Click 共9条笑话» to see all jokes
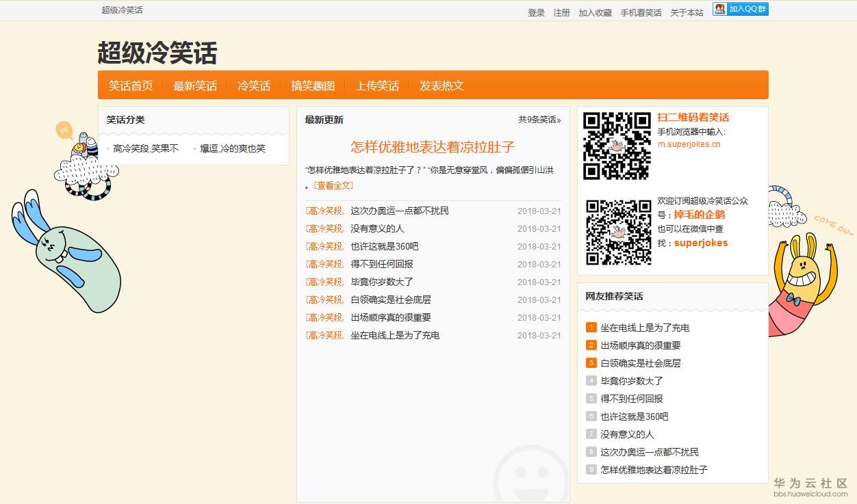The height and width of the screenshot is (504, 857). pos(539,120)
